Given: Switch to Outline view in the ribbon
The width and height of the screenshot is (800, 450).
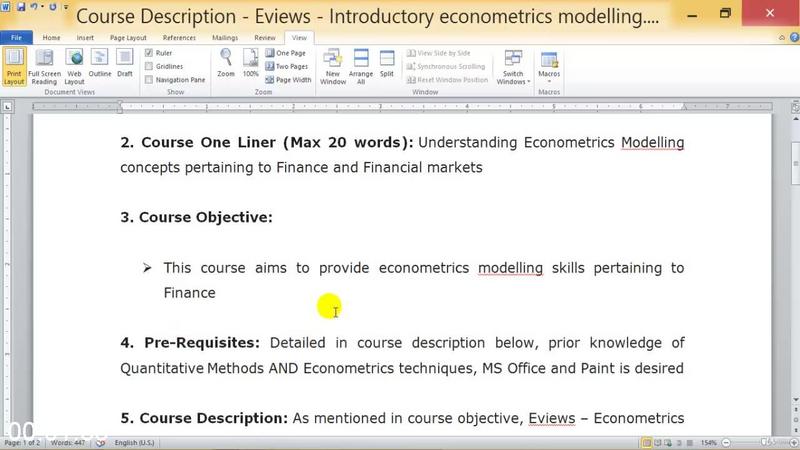Looking at the screenshot, I should [99, 64].
